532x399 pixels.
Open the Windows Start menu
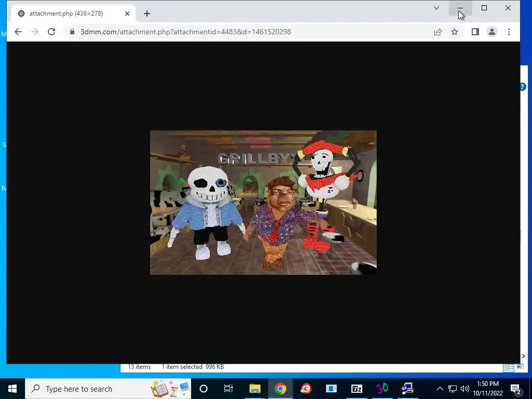[x=12, y=389]
